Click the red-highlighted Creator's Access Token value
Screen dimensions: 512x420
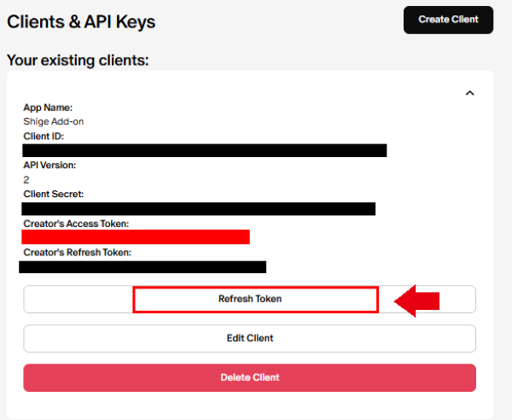click(x=137, y=237)
